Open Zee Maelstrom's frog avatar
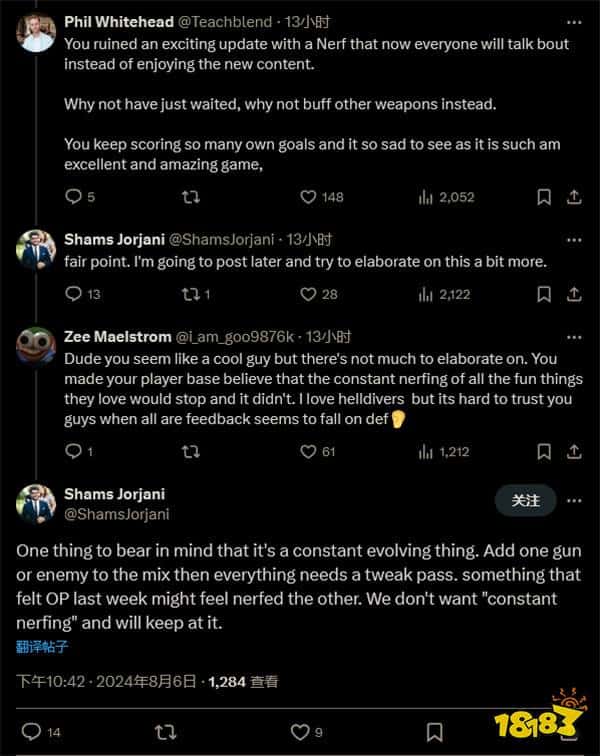 tap(36, 347)
